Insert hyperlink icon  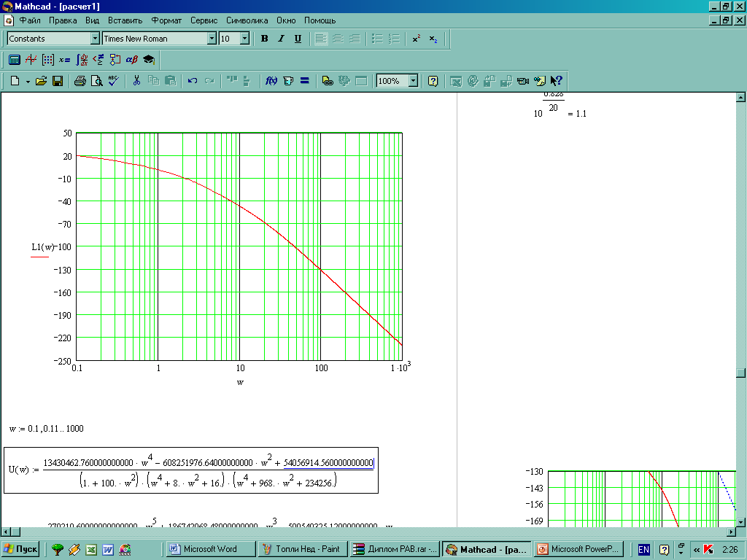[328, 81]
